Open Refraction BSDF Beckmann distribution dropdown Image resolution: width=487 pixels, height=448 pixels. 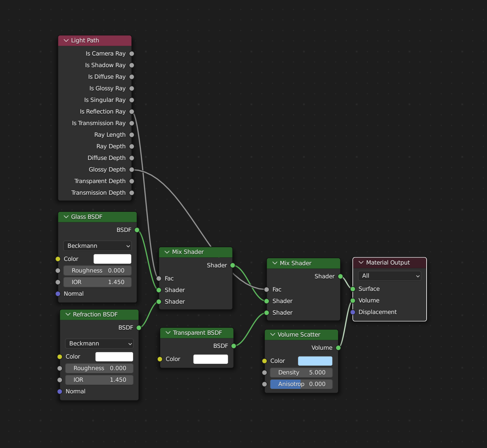point(99,343)
